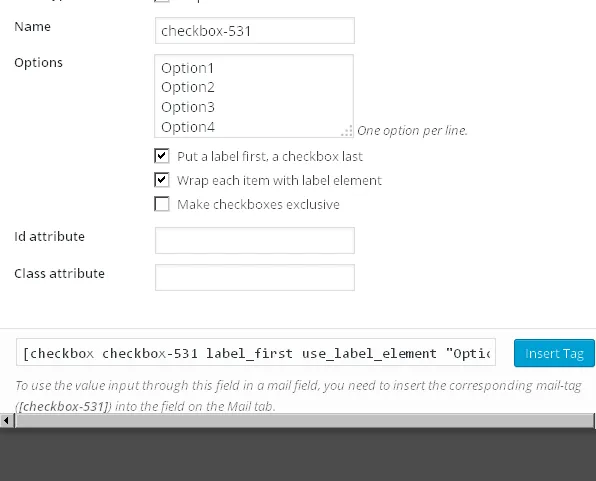Uncheck 'Wrap each item with label element'
The image size is (596, 481).
point(162,180)
